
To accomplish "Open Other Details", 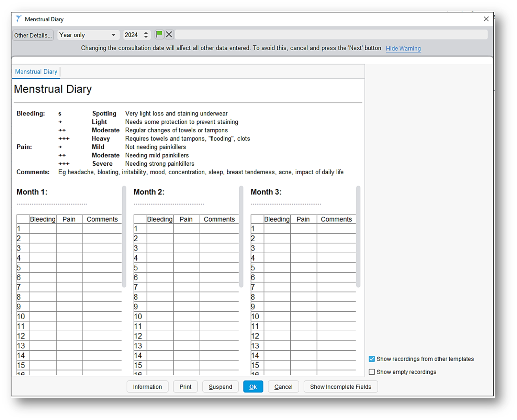I will 33,35.
